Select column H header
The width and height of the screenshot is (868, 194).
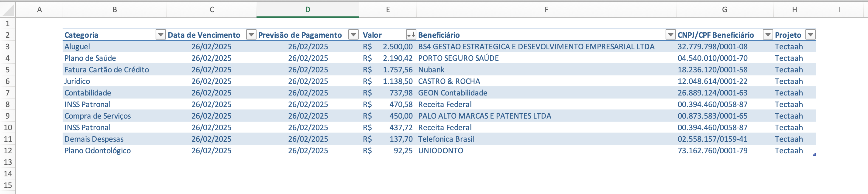pos(794,9)
